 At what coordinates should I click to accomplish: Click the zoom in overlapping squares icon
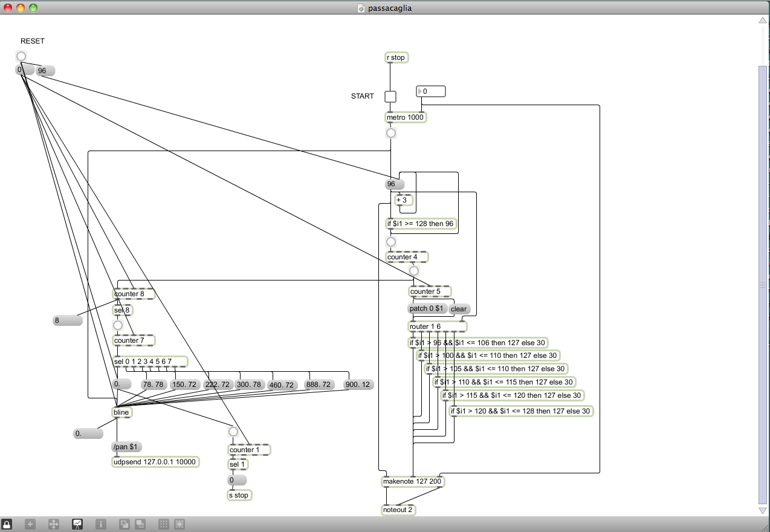coord(125,524)
